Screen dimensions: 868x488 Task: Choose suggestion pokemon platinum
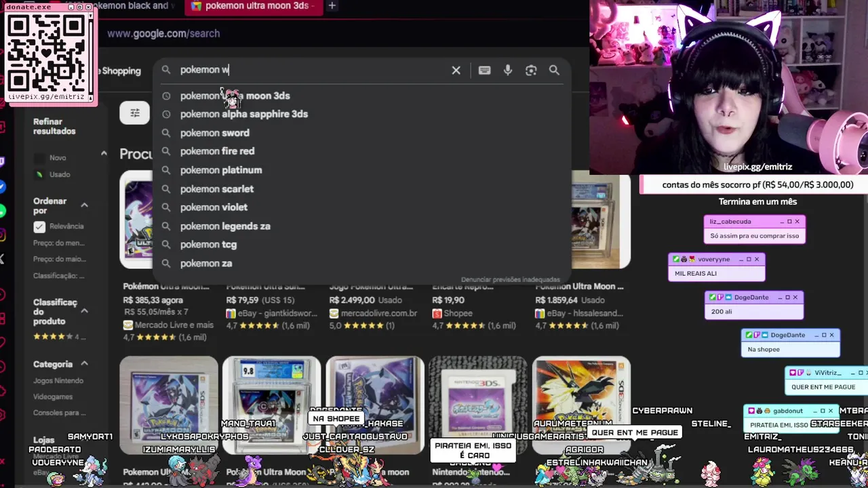pyautogui.click(x=221, y=170)
